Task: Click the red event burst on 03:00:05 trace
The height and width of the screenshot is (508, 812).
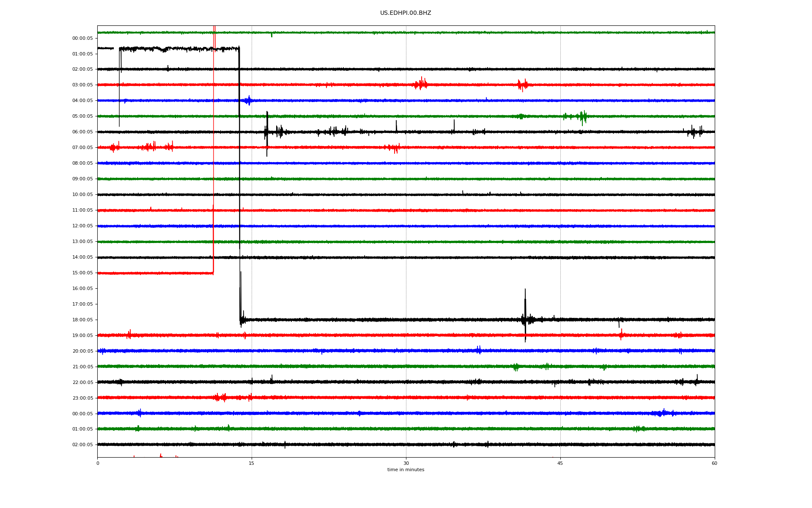Action: coord(421,84)
